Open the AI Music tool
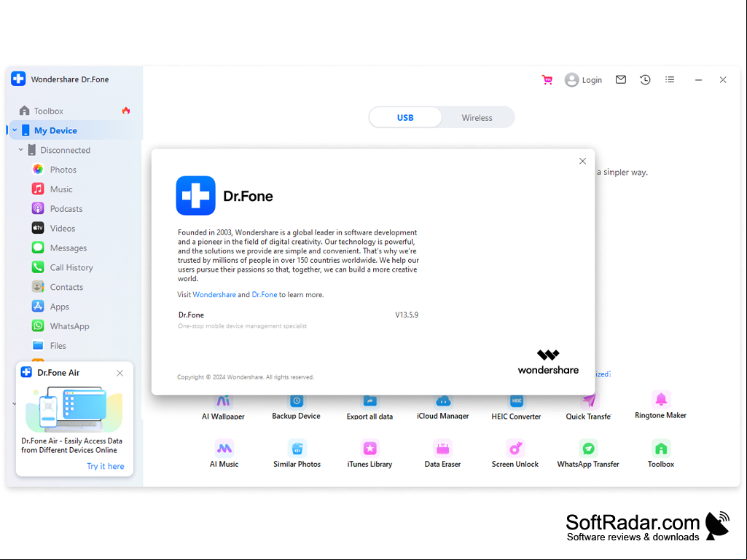The width and height of the screenshot is (747, 560). [x=224, y=454]
